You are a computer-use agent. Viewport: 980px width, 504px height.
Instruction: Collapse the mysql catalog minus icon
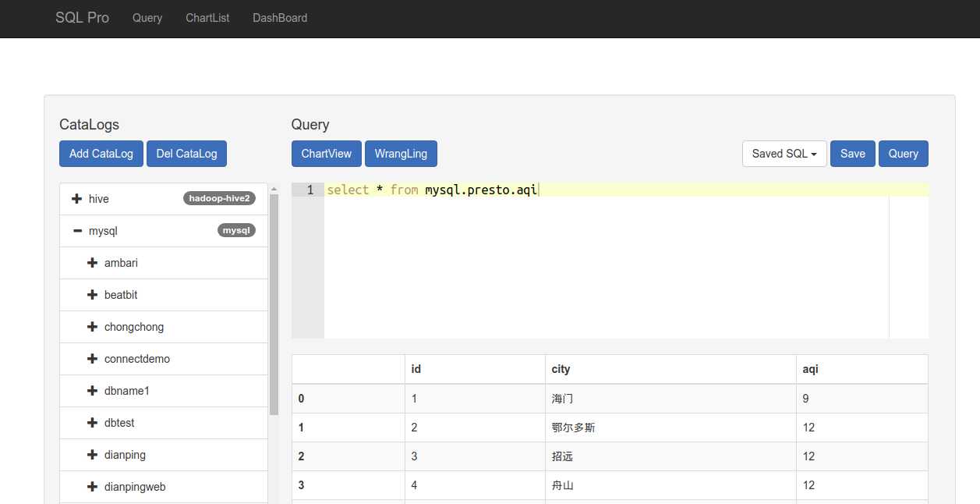[x=76, y=231]
